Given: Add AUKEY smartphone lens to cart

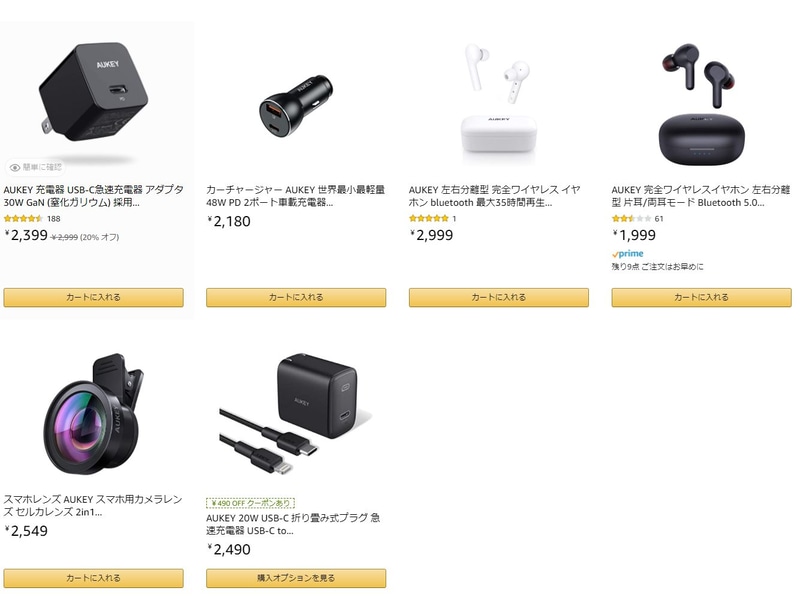Looking at the screenshot, I should click(x=93, y=578).
